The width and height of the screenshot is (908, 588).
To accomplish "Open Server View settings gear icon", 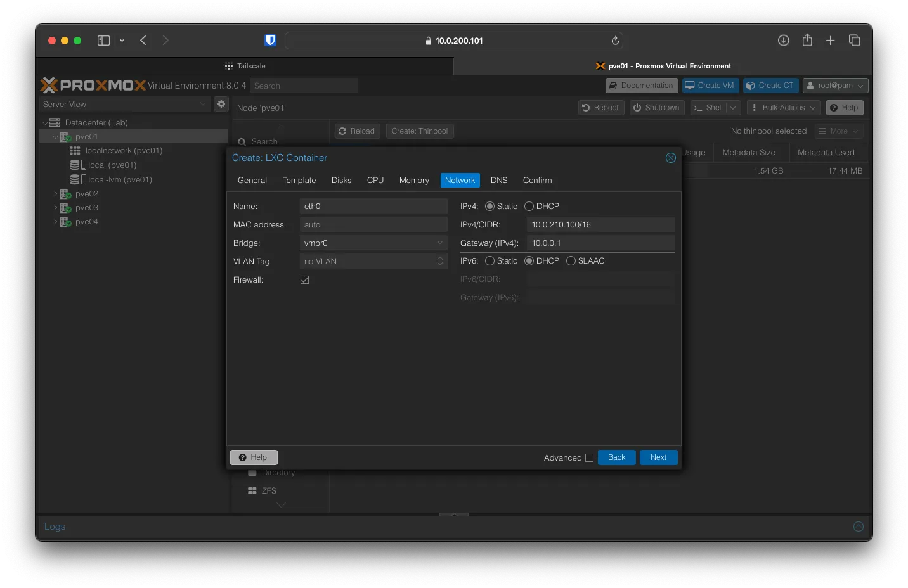I will pyautogui.click(x=221, y=104).
